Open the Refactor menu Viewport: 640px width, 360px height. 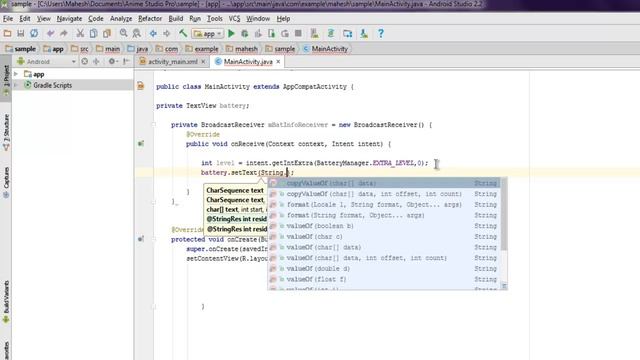tap(150, 19)
